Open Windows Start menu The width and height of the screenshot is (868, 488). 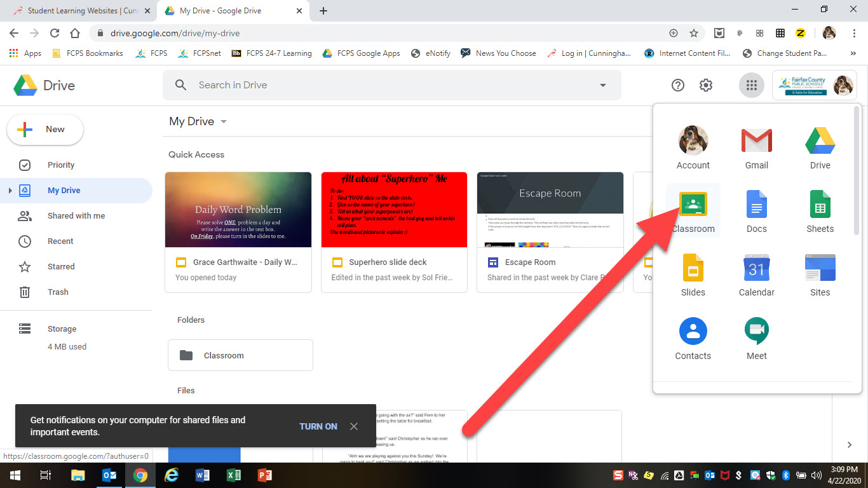click(15, 475)
